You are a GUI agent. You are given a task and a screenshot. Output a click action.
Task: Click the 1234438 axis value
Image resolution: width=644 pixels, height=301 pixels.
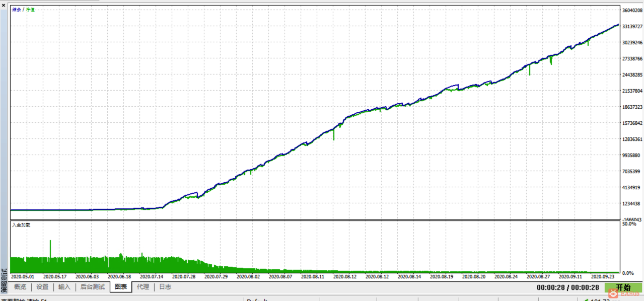(632, 203)
